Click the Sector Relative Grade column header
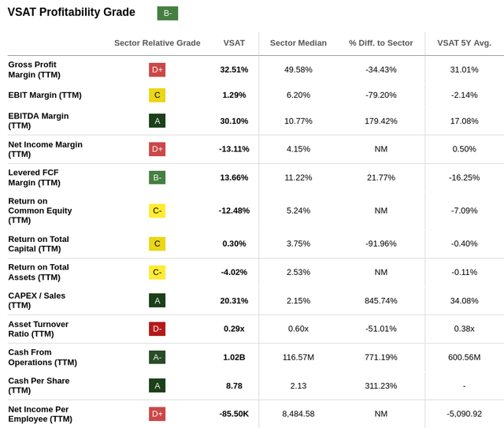 point(157,43)
